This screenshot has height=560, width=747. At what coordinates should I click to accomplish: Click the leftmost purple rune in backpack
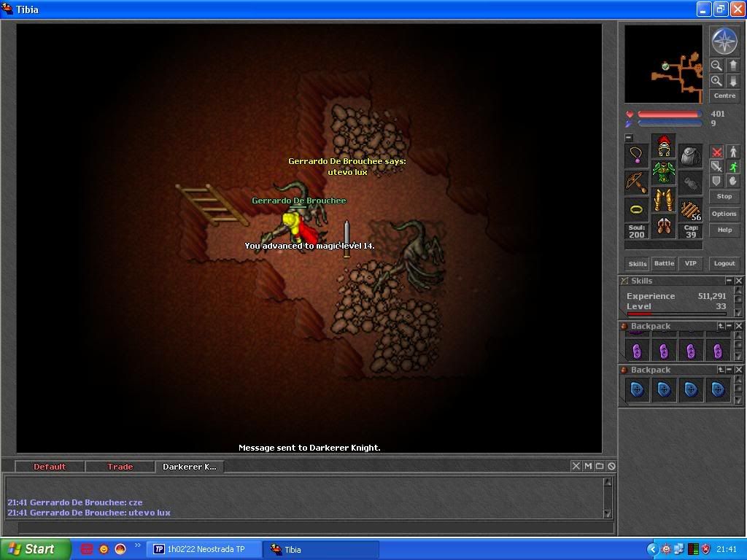[x=637, y=351]
